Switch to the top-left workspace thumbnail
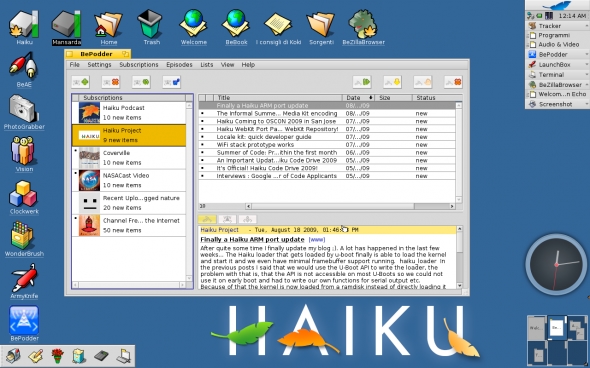This screenshot has width=590, height=368. coord(537,327)
